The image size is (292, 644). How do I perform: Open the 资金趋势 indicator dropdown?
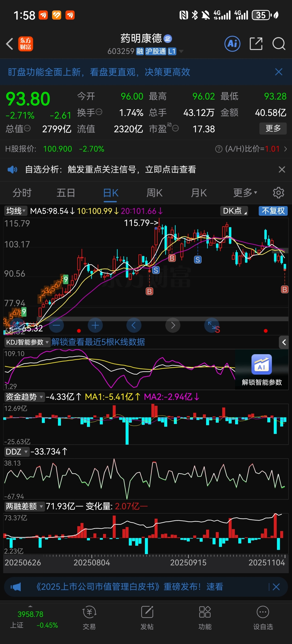tap(24, 397)
